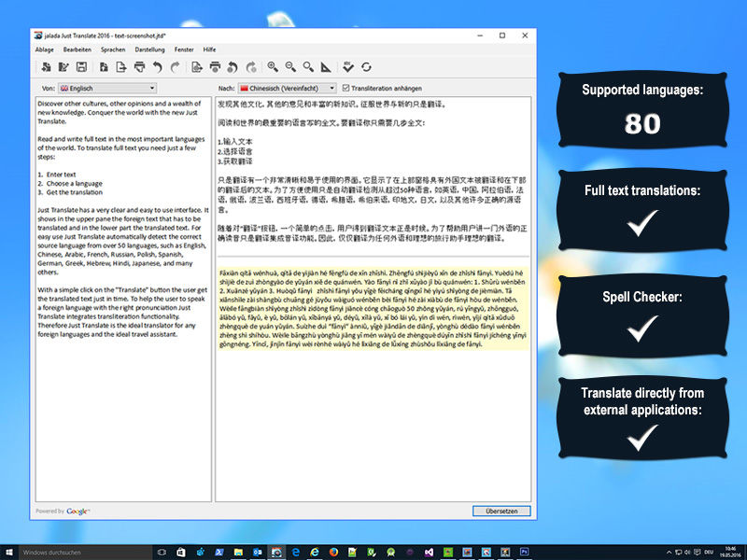The image size is (747, 560).
Task: Click the plain undo arrow icon
Action: click(157, 67)
